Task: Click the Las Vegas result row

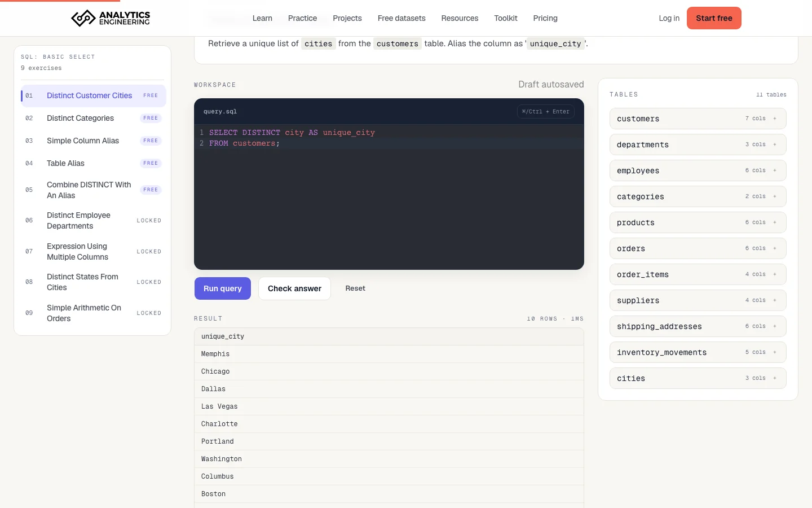Action: click(x=389, y=406)
